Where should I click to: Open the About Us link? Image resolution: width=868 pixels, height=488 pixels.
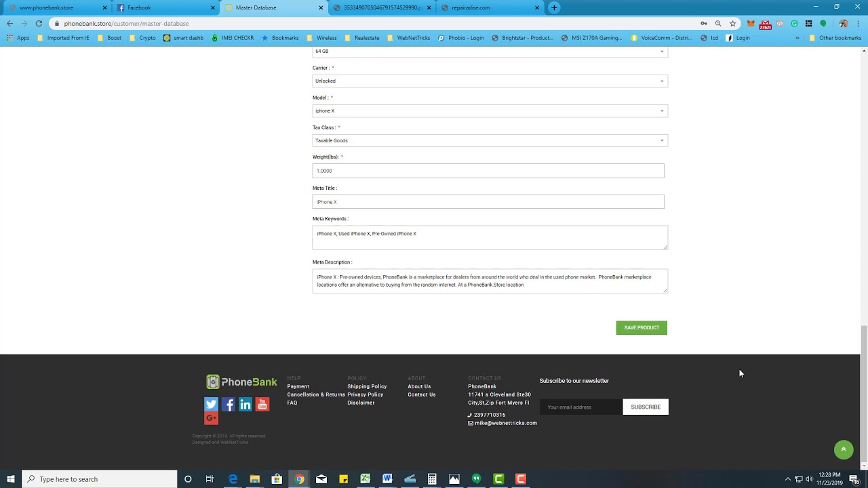[419, 386]
